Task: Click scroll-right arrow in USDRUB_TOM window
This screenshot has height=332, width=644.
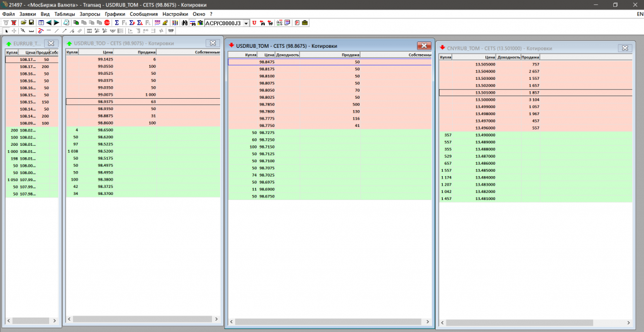Action: [x=428, y=322]
